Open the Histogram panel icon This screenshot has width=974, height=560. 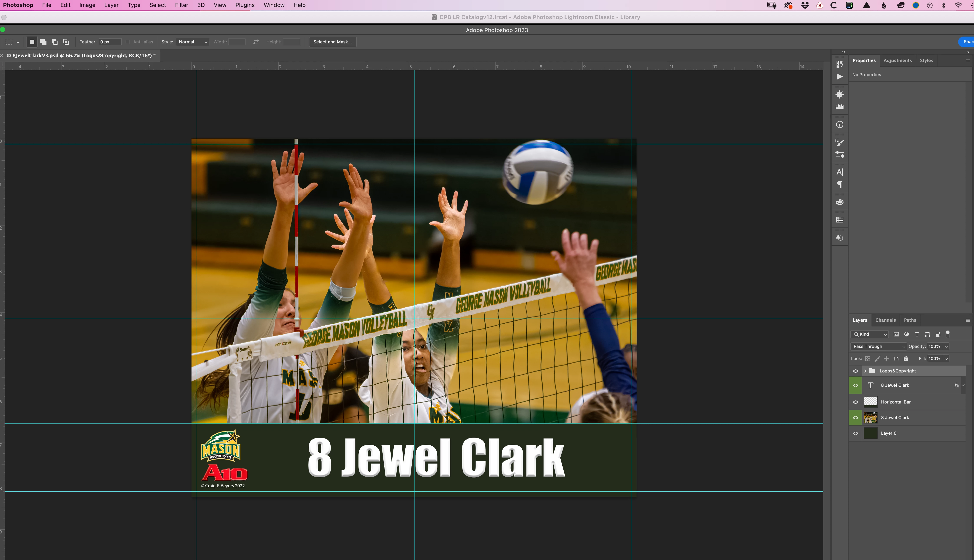[839, 107]
